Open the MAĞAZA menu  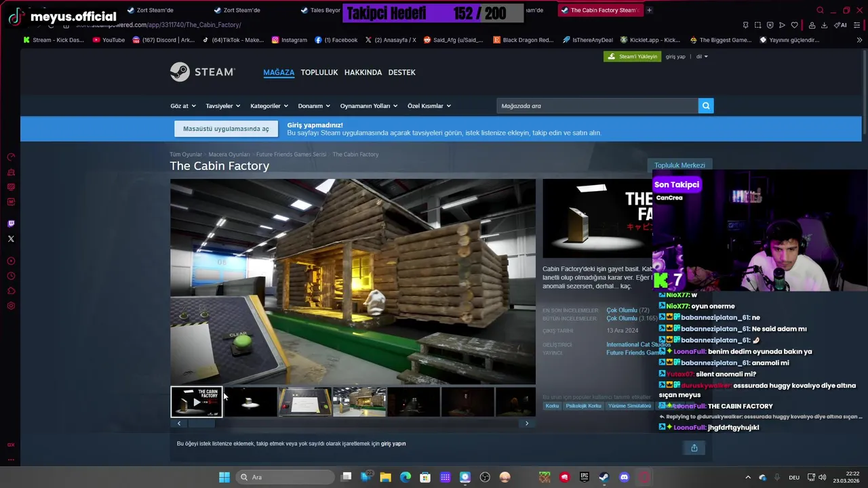pos(279,73)
